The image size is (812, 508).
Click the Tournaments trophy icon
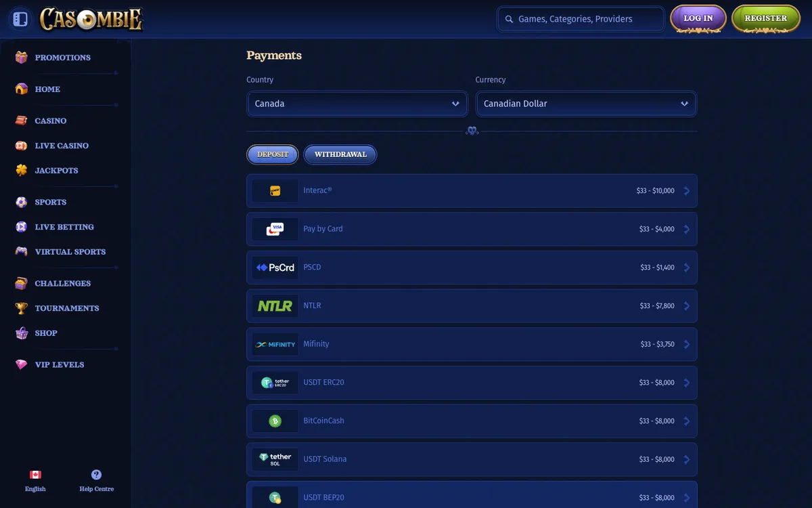(x=22, y=308)
